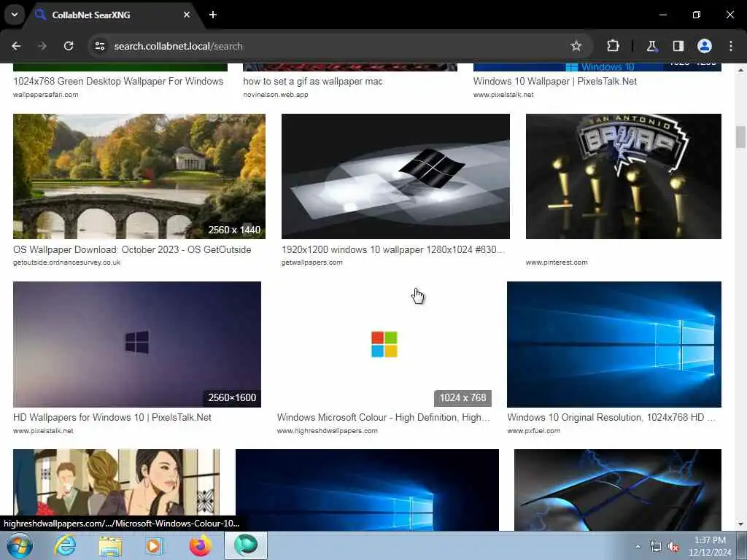Screen dimensions: 747x560
Task: Open the taskbar clock and date
Action: click(x=710, y=546)
